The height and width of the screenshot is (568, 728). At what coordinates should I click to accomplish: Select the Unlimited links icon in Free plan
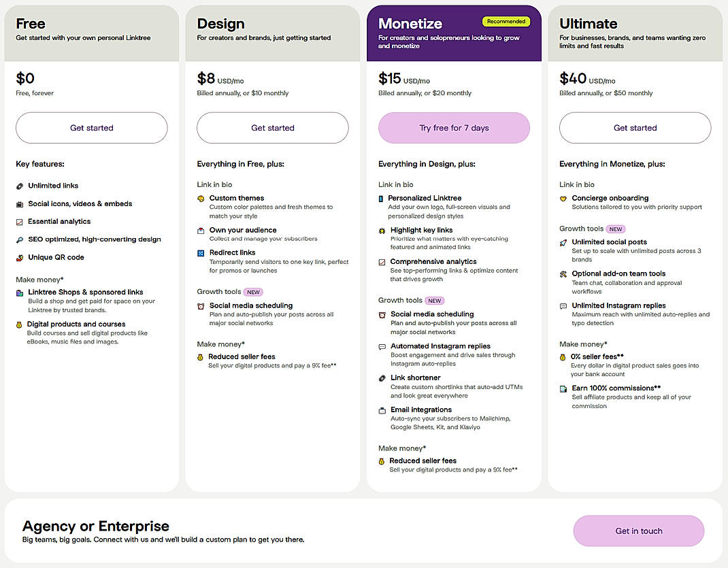(x=20, y=185)
